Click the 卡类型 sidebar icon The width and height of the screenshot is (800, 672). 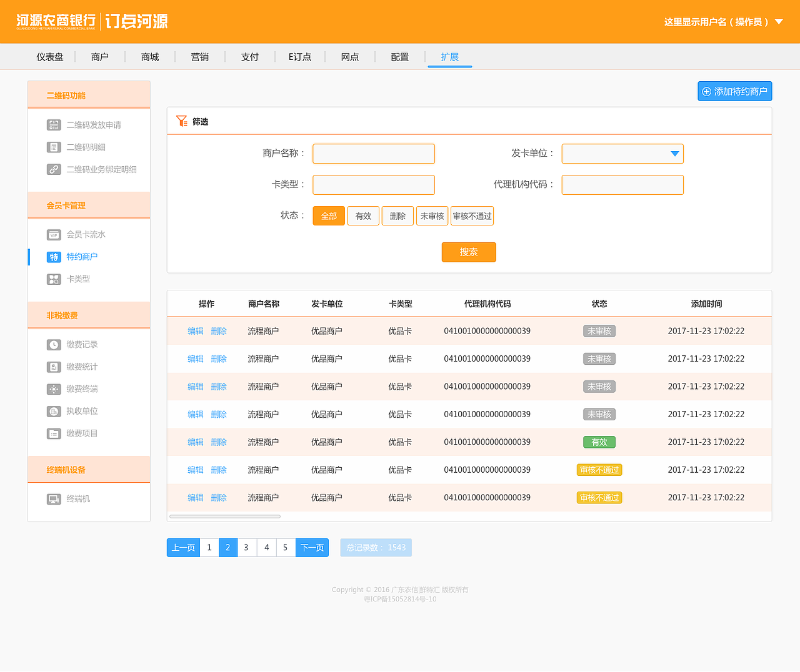point(54,279)
